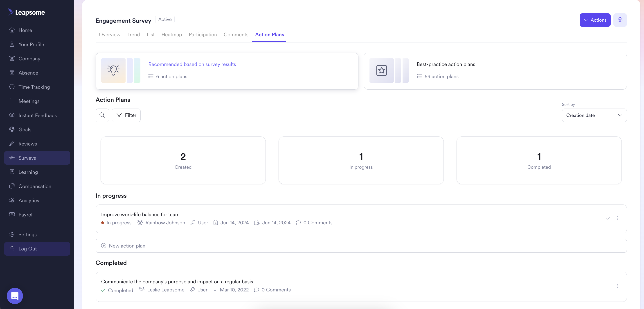Image resolution: width=644 pixels, height=309 pixels.
Task: Click the search magnifier icon
Action: (x=102, y=115)
